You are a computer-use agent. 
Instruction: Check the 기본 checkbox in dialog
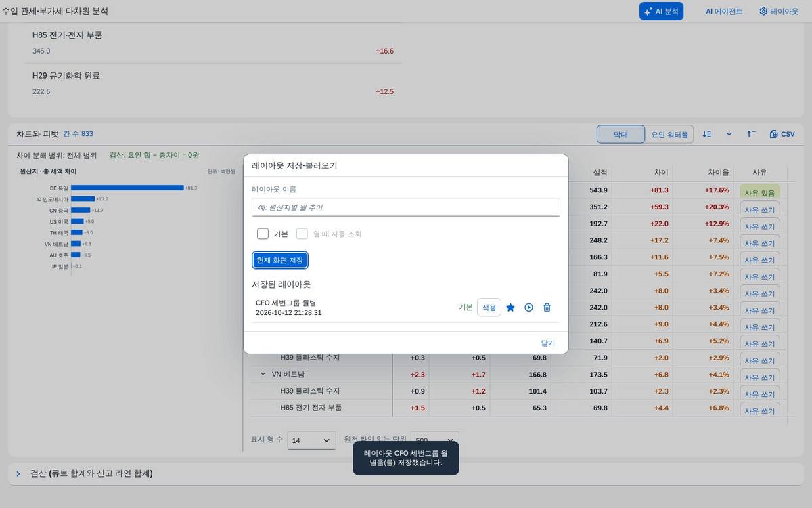tap(263, 234)
